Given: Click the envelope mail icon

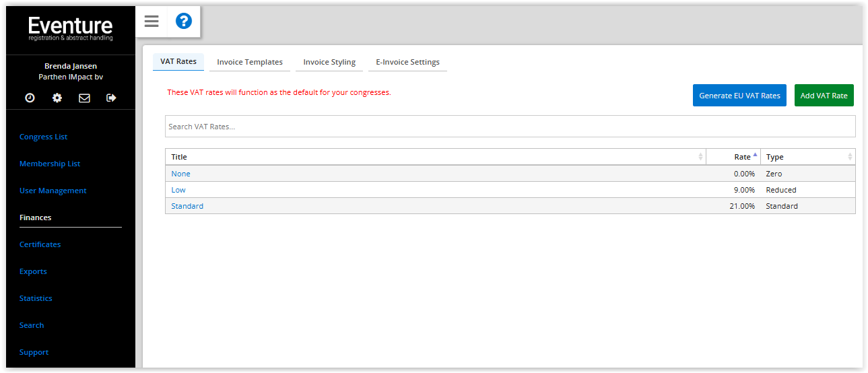Looking at the screenshot, I should tap(84, 98).
